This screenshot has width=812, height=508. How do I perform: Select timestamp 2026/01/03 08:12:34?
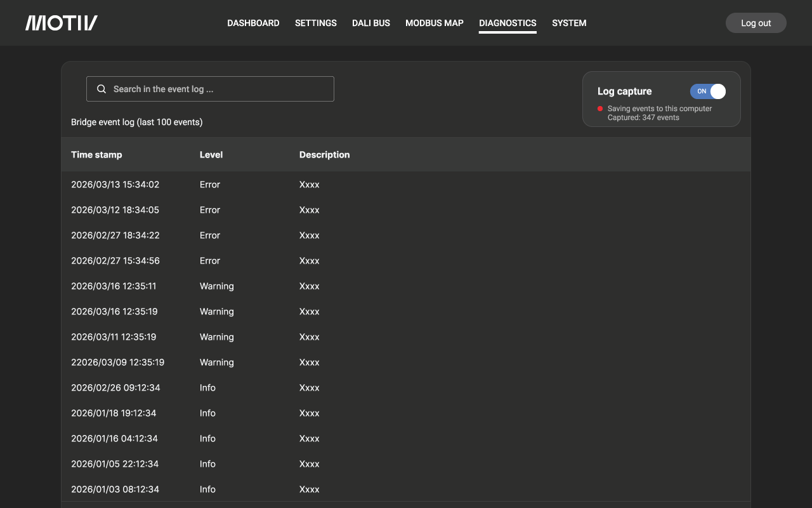pos(115,489)
